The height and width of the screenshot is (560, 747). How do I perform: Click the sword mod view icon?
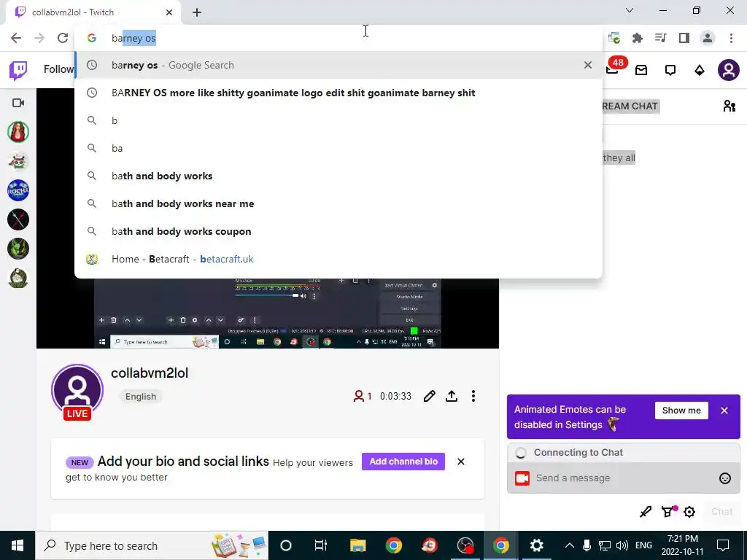[645, 512]
